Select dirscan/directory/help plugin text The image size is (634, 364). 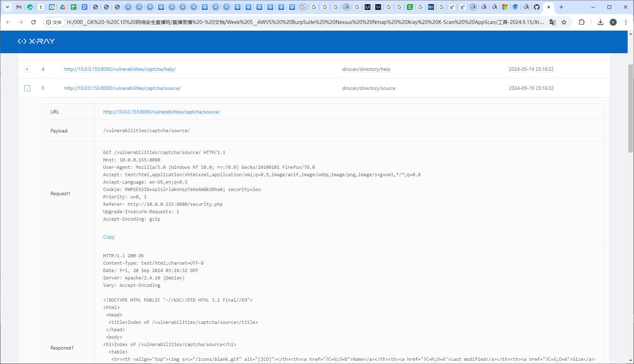coord(366,69)
